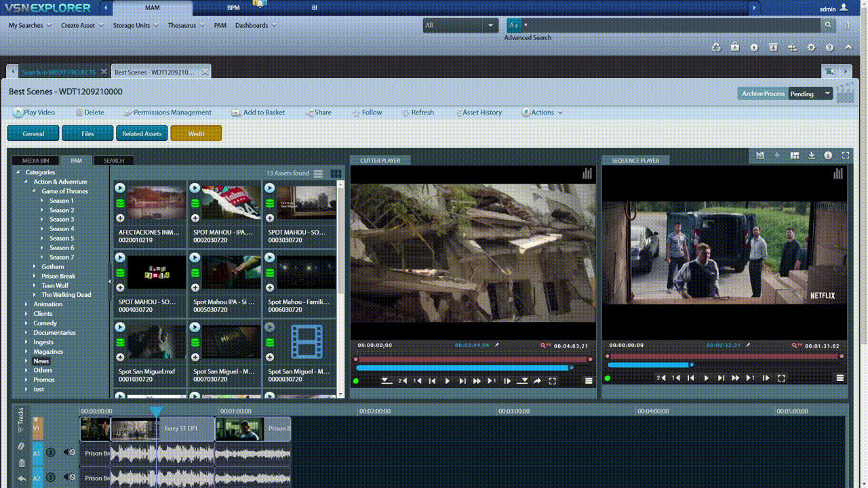Open the MEDIA BIN tab

coord(36,161)
